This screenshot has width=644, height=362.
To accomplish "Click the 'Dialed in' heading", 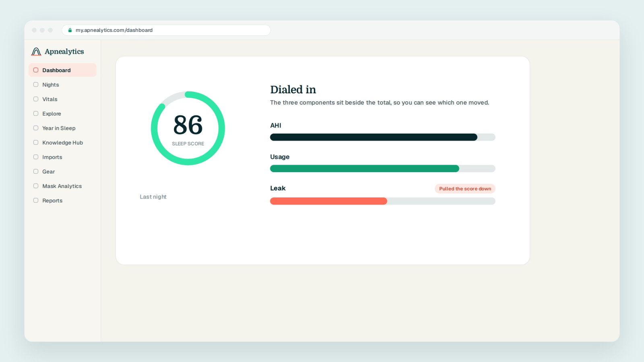I will (293, 90).
